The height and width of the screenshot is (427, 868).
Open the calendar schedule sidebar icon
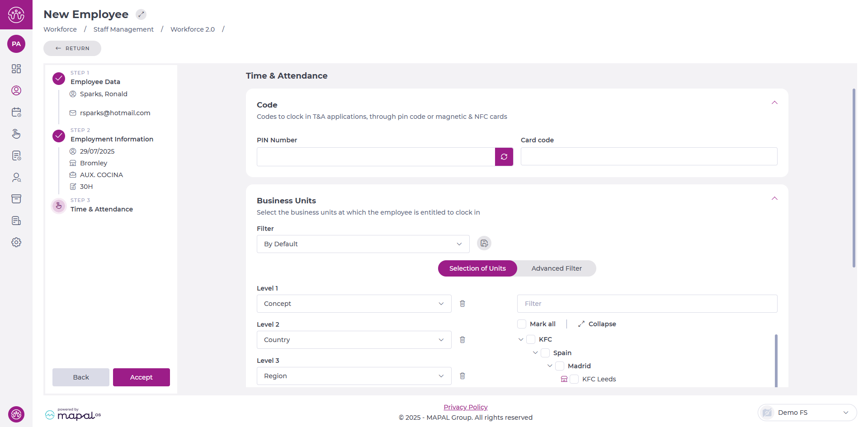pos(16,112)
